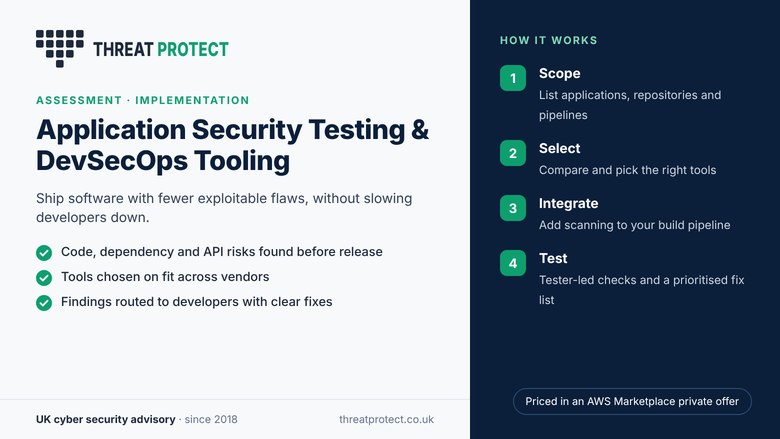Click the green step 3 number badge
The image size is (780, 439).
513,208
